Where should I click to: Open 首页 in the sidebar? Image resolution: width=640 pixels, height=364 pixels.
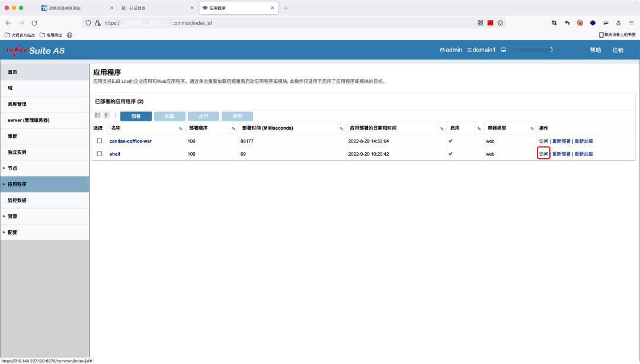pyautogui.click(x=44, y=72)
